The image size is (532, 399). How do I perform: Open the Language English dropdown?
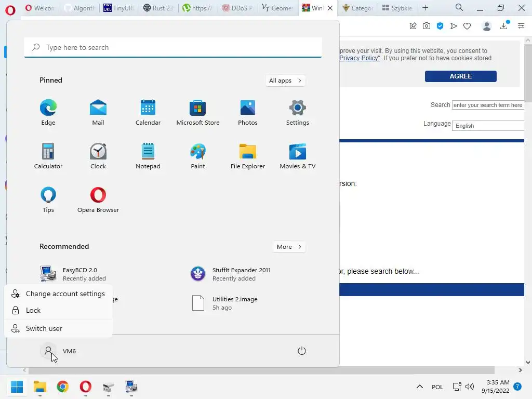coord(488,126)
